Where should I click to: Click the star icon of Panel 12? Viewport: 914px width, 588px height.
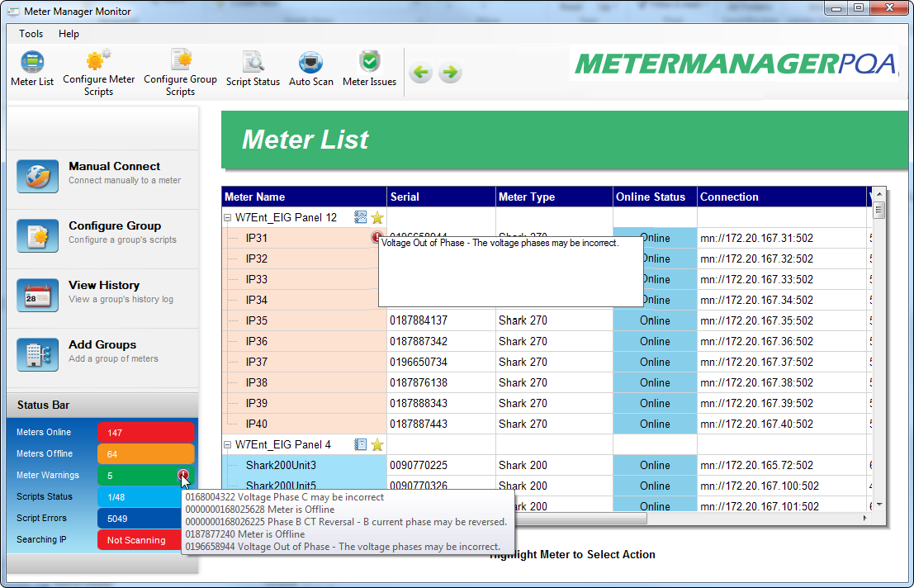pos(377,217)
